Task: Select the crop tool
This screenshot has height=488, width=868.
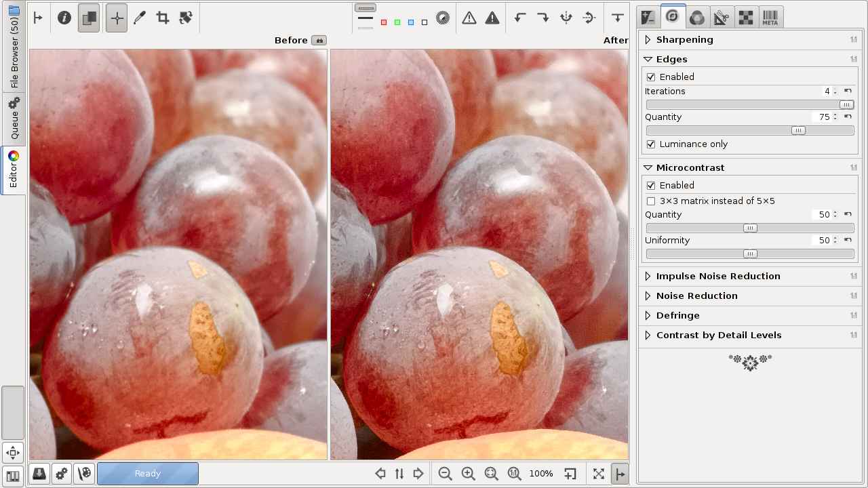Action: click(x=163, y=18)
